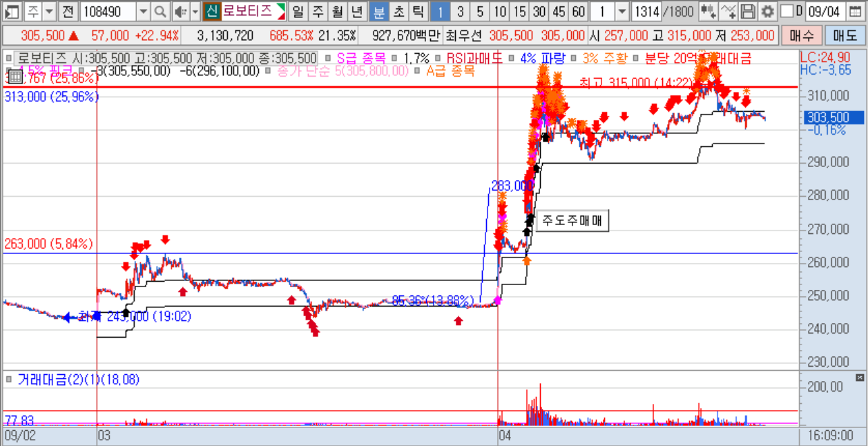Click the A급 종목 indicator legend

(x=450, y=70)
